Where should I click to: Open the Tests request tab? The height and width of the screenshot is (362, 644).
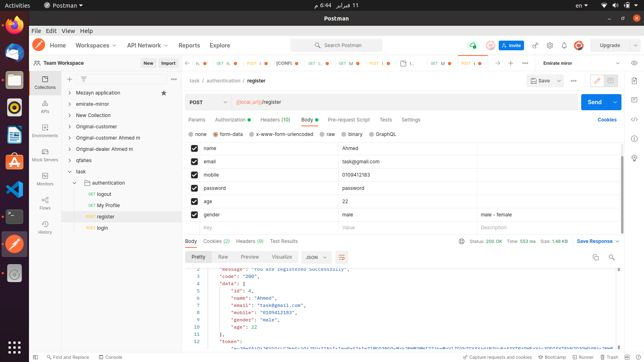[386, 120]
